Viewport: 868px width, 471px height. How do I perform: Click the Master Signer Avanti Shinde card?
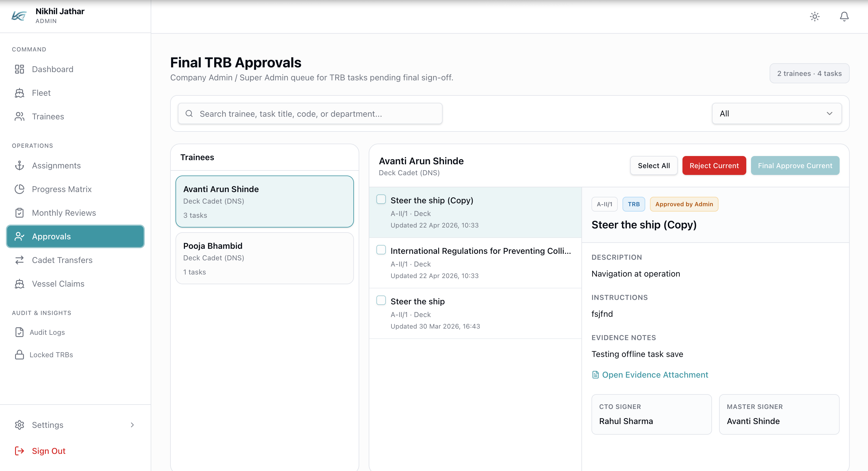779,414
